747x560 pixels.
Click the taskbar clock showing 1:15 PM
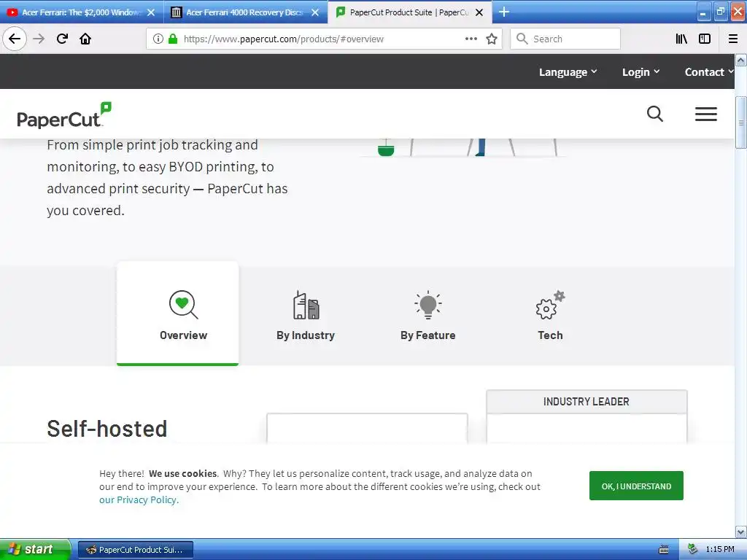pyautogui.click(x=720, y=549)
